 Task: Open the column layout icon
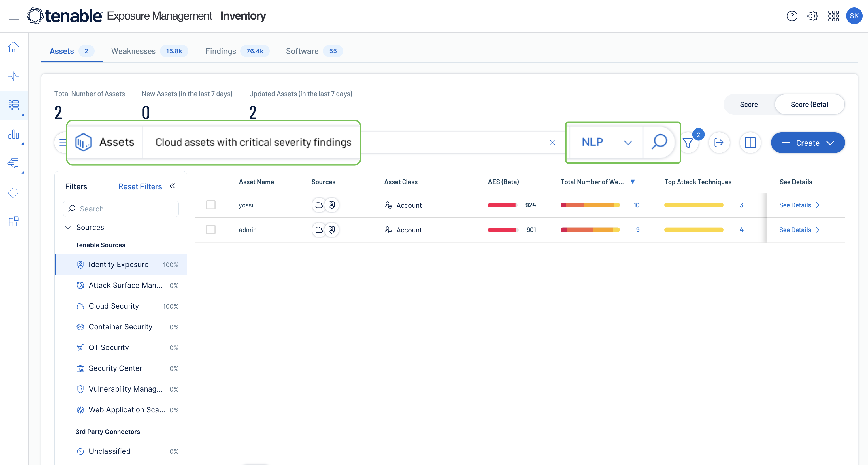pyautogui.click(x=750, y=143)
